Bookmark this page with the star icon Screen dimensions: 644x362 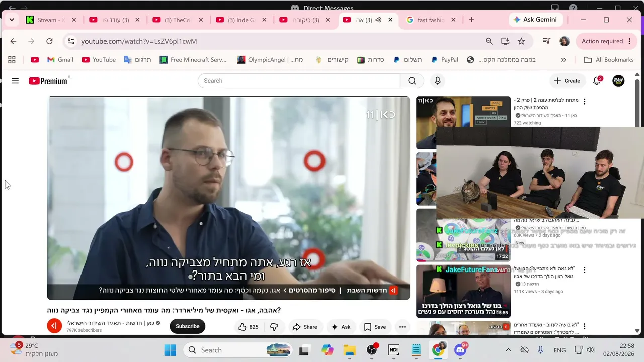(521, 41)
